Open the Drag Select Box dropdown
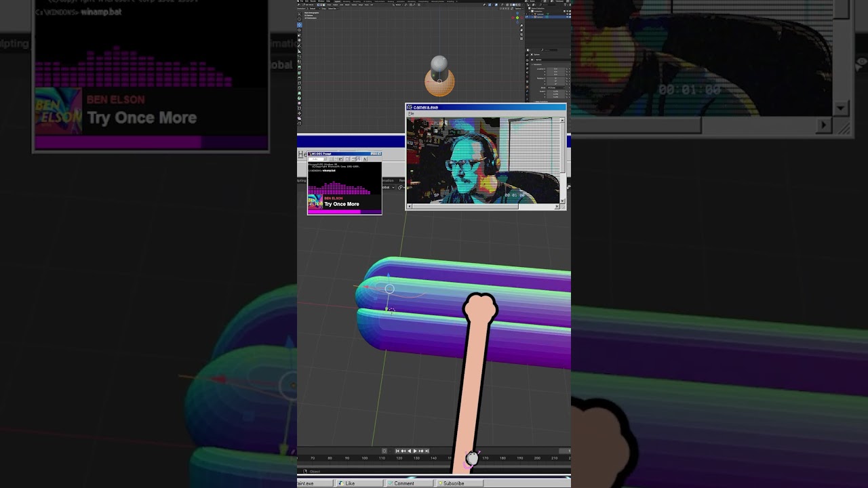Viewport: 868px width, 488px height. (333, 9)
